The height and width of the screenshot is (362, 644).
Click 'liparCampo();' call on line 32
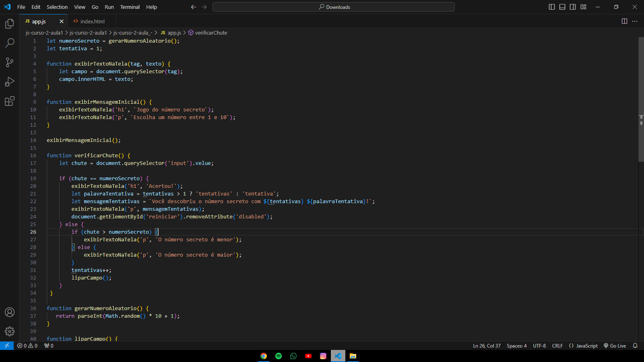coord(91,278)
